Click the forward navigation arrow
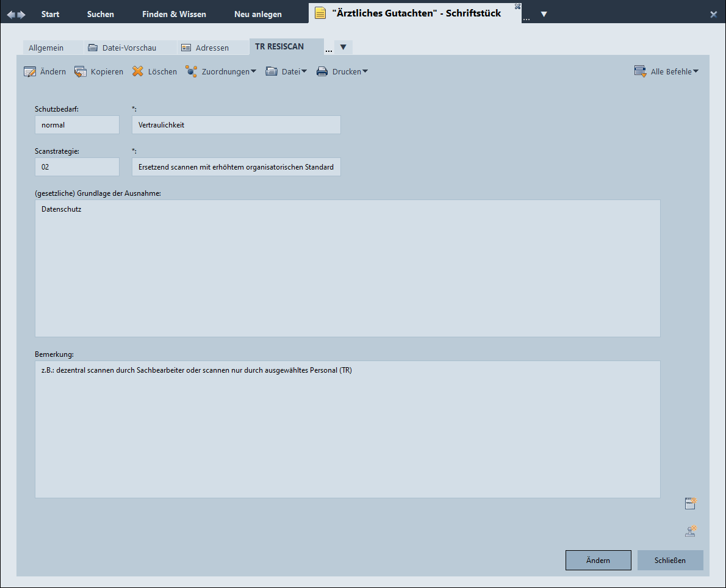 (22, 14)
